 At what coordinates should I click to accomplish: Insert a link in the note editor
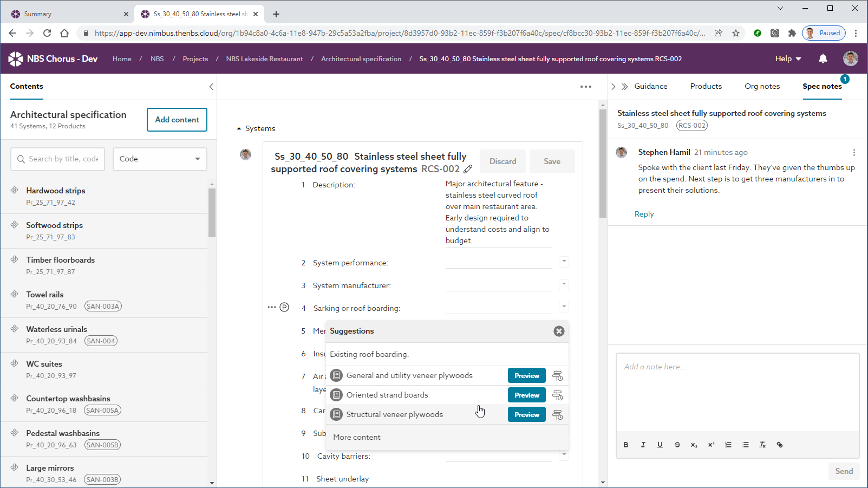780,445
